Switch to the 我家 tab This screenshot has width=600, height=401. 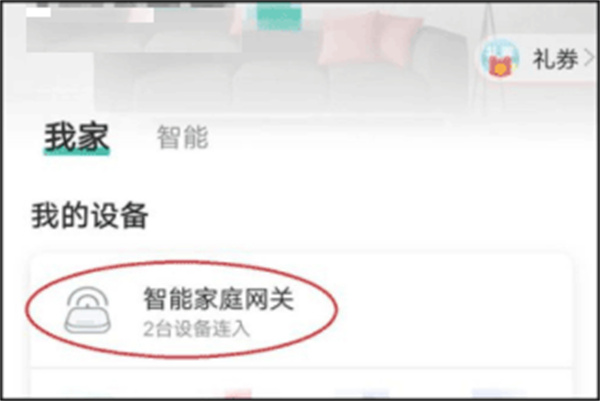[77, 137]
